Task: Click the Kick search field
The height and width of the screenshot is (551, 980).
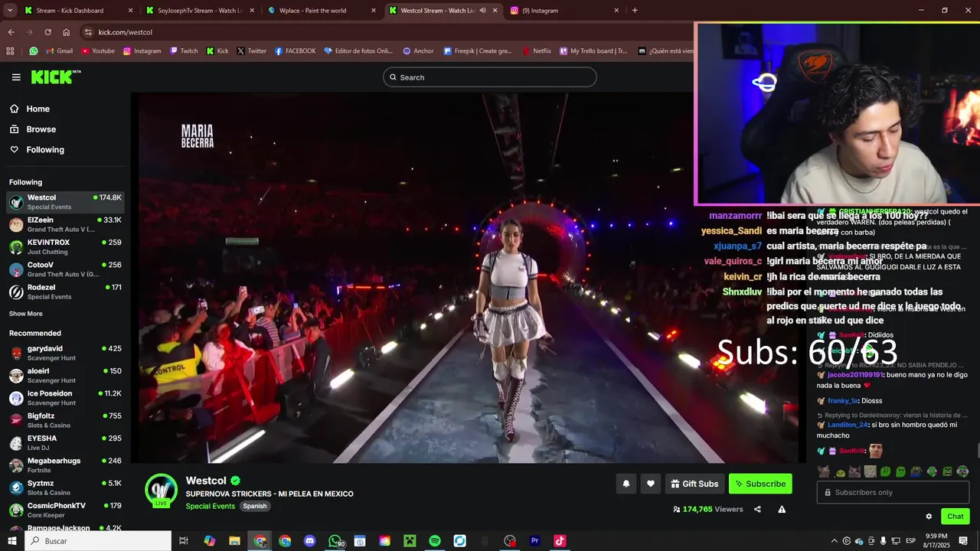Action: point(489,77)
